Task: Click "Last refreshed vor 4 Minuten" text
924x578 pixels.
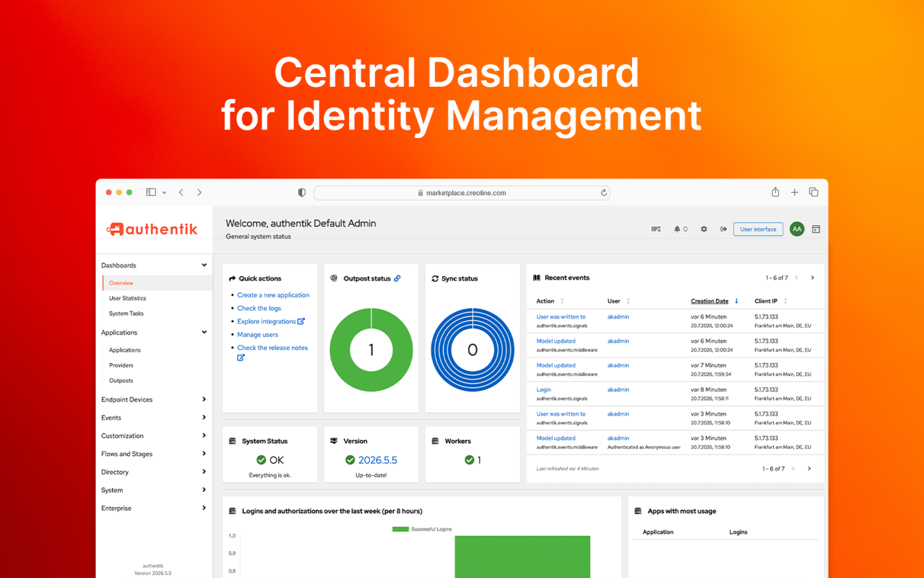Action: pyautogui.click(x=567, y=469)
